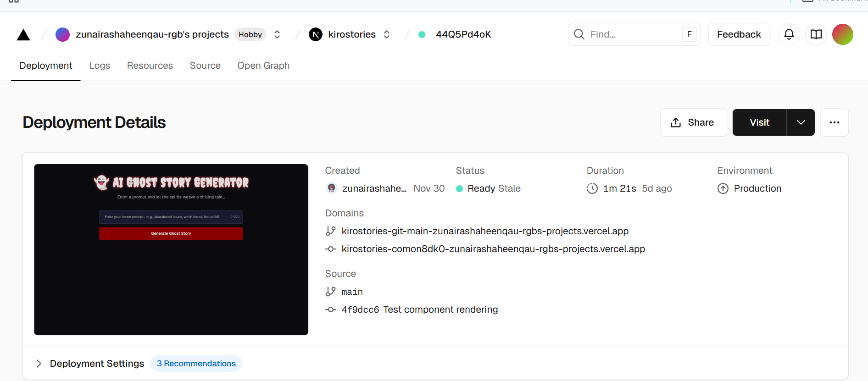Open commit 4f9dcc6 Test component rendering
Image resolution: width=868 pixels, height=381 pixels.
(420, 309)
